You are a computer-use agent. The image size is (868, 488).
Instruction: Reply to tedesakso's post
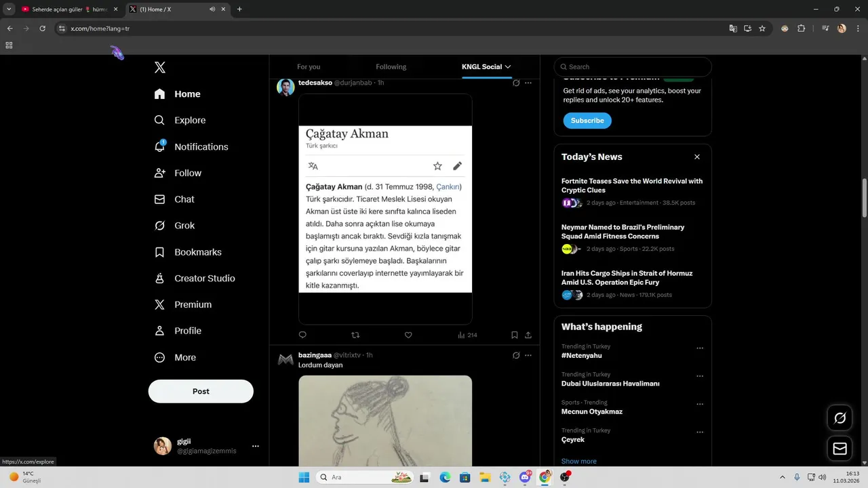(302, 335)
